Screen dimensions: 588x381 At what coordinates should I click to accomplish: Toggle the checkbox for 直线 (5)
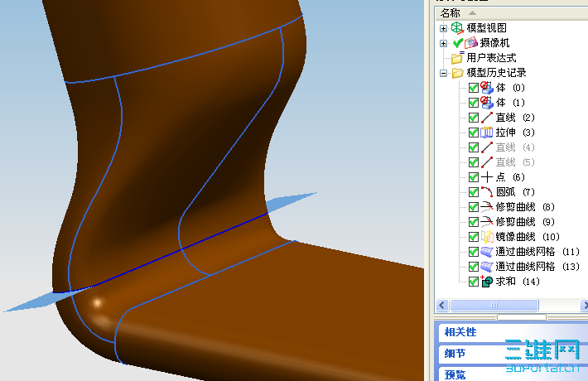coord(474,162)
